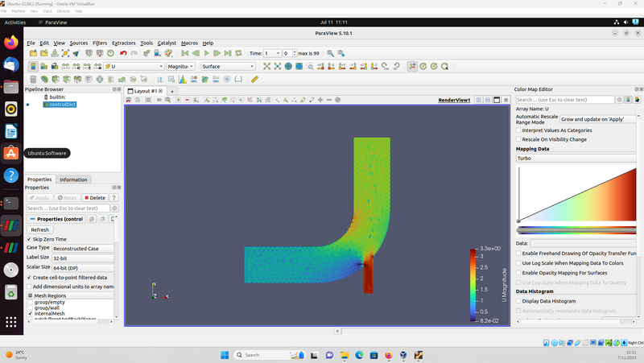Click the Open file toolbar icon
644x363 pixels.
[33, 53]
